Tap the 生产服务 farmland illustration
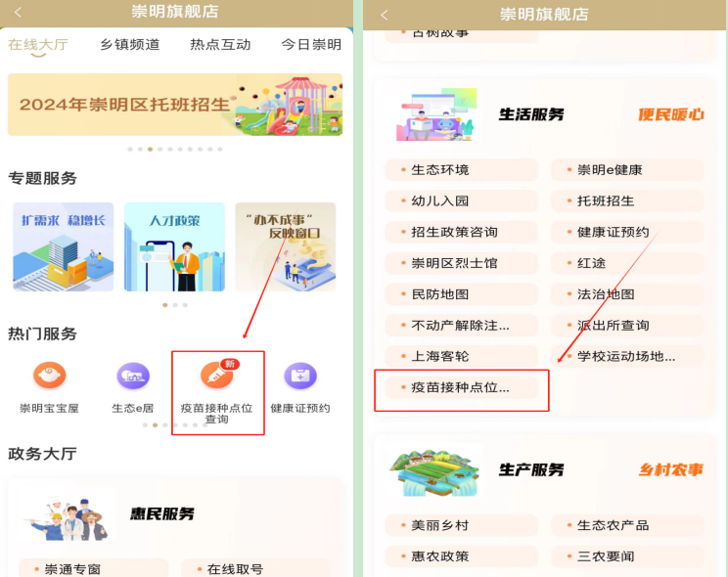728x577 pixels. pos(434,470)
